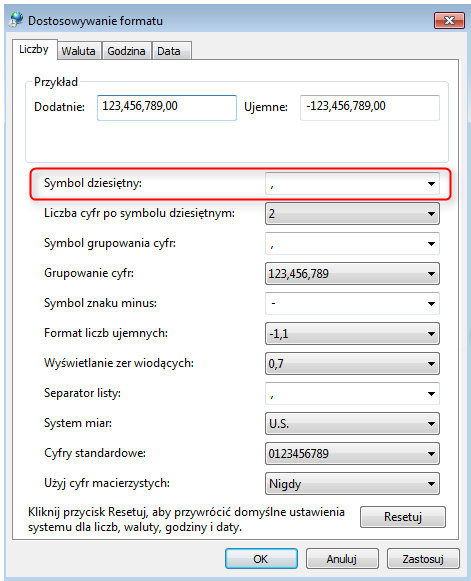
Task: Open the Separator listy dropdown
Action: [352, 394]
